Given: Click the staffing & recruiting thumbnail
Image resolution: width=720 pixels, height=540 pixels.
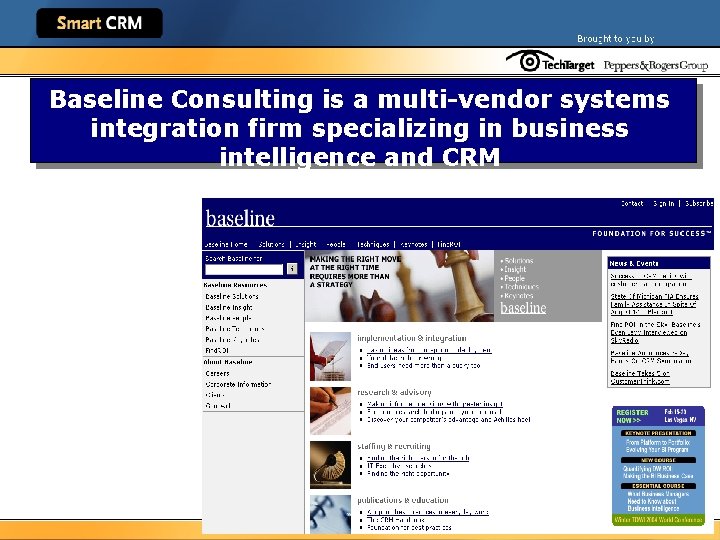Looking at the screenshot, I should click(330, 465).
